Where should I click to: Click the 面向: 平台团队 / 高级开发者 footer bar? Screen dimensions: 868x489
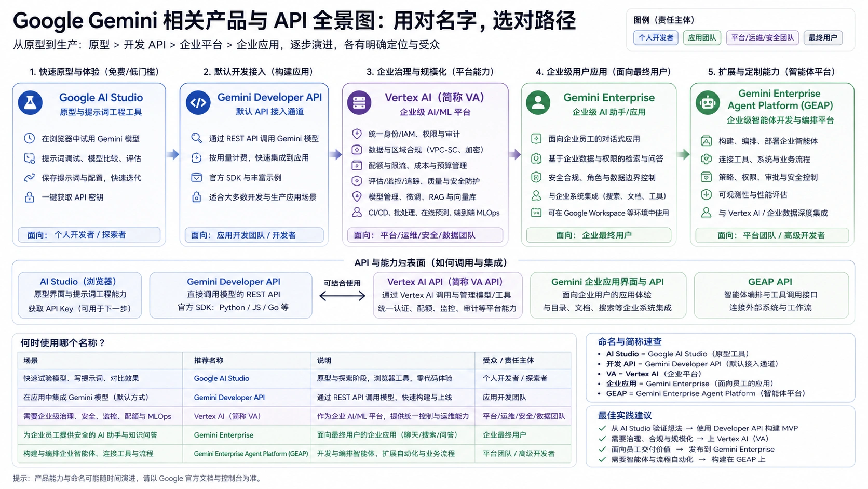tap(772, 235)
